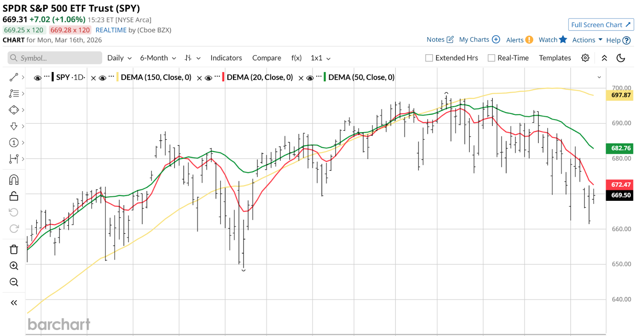Hide the DEMA (150, Close, 0) indicator
Image resolution: width=644 pixels, height=336 pixels.
click(x=103, y=78)
